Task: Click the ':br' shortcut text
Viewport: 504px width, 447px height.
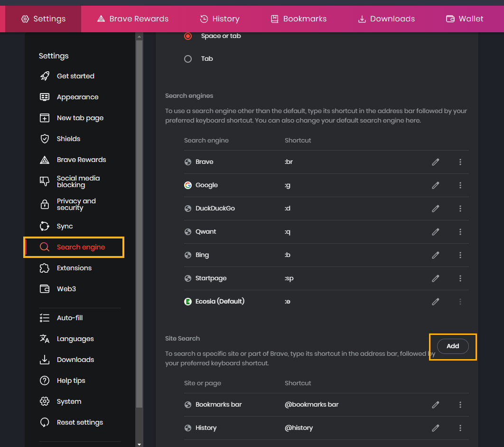Action: tap(289, 162)
